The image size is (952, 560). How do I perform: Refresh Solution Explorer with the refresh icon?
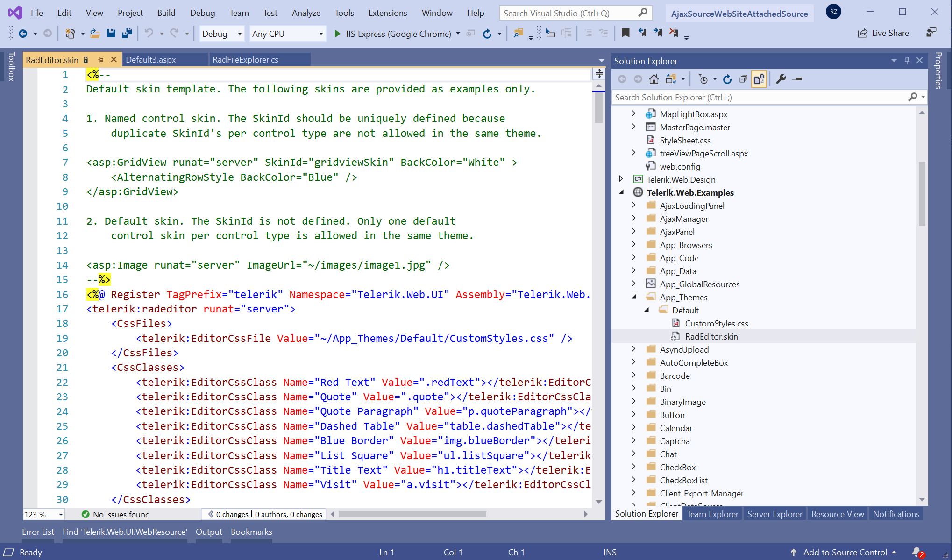(727, 79)
